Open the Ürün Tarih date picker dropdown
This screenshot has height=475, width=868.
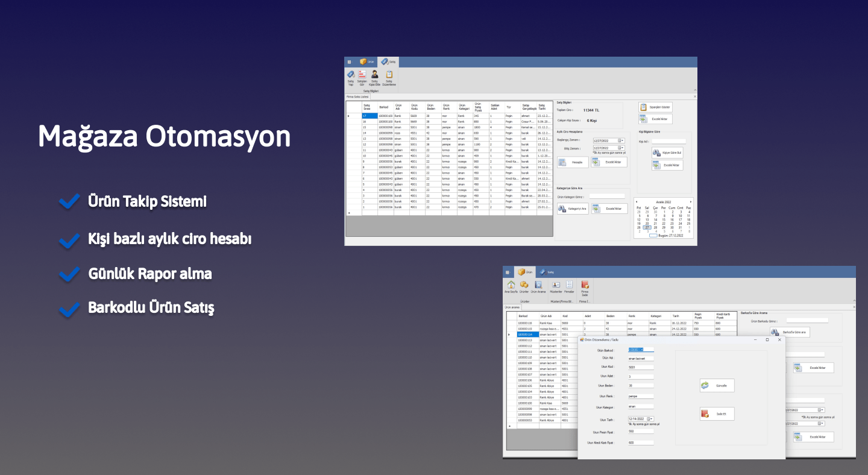pyautogui.click(x=652, y=419)
